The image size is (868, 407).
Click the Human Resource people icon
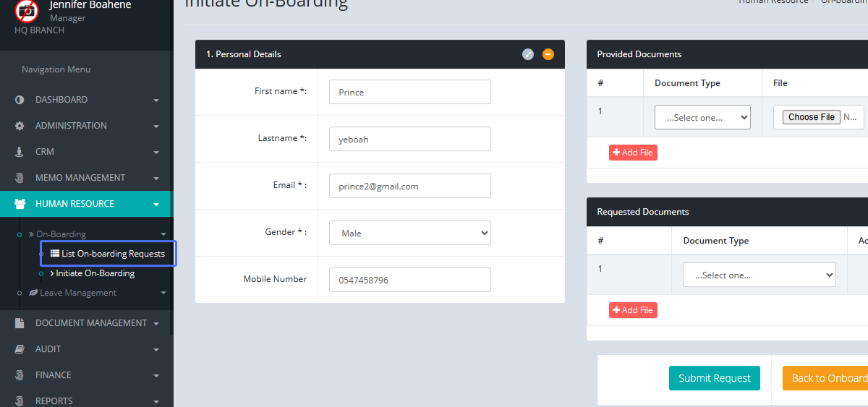(20, 204)
